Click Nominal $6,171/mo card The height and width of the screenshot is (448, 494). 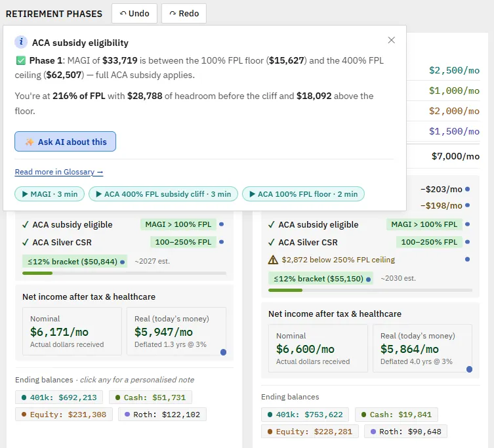(72, 331)
